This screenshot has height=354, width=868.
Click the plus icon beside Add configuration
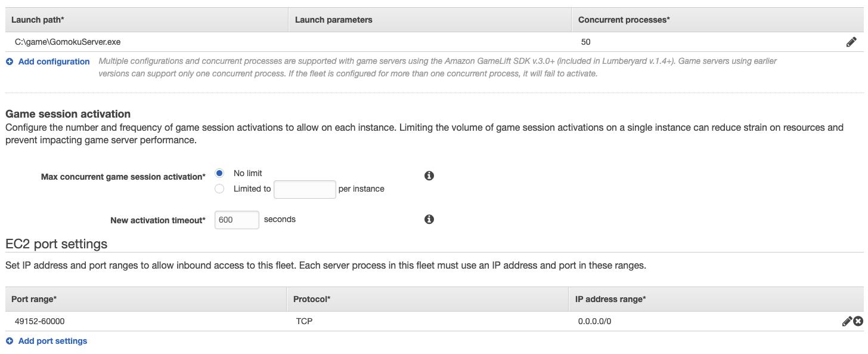[x=10, y=61]
